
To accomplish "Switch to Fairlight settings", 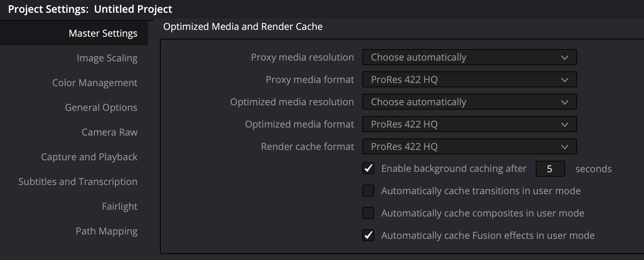I will (119, 206).
